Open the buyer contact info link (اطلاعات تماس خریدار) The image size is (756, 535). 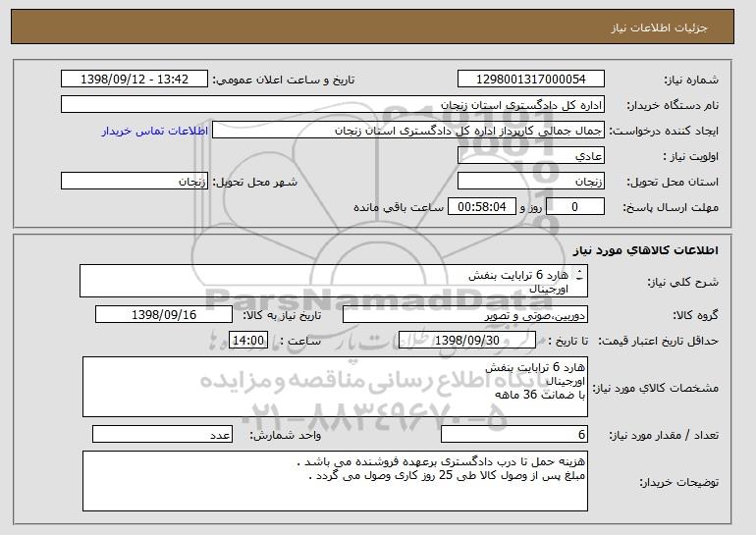[155, 131]
